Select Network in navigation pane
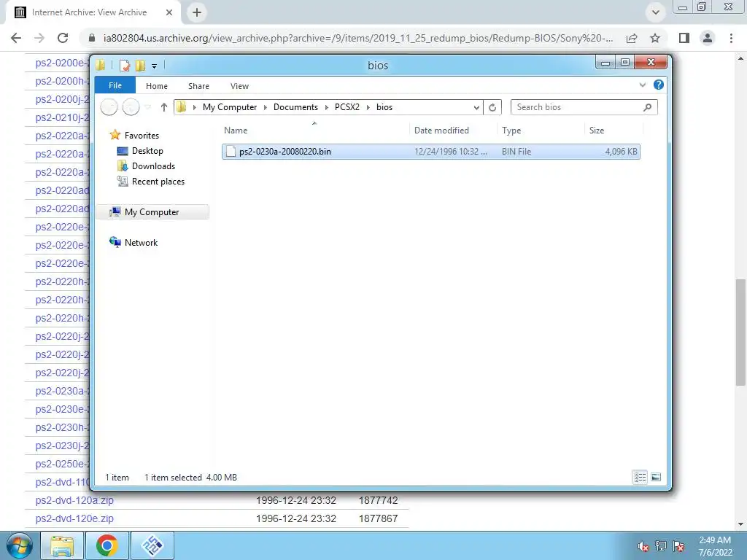The width and height of the screenshot is (747, 560). (141, 242)
